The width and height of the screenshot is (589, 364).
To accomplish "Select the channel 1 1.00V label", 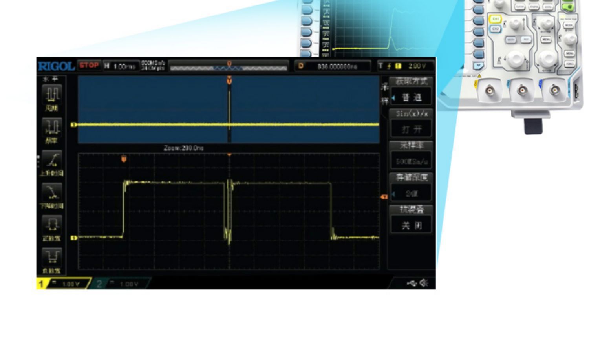I will pyautogui.click(x=71, y=284).
